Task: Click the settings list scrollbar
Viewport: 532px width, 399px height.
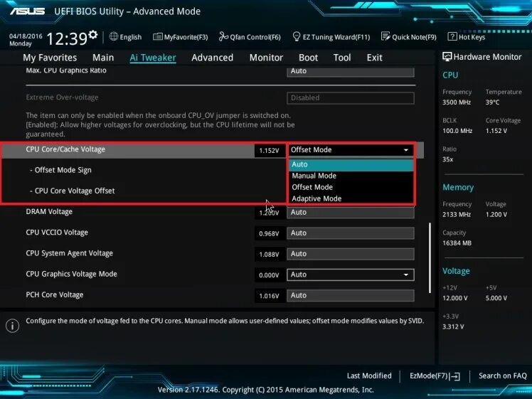Action: point(430,258)
